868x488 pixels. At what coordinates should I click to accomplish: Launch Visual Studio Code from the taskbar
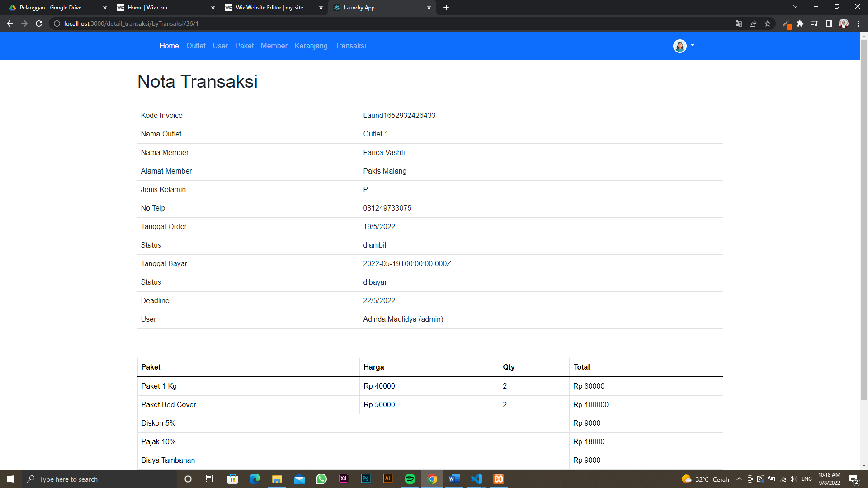pos(476,479)
